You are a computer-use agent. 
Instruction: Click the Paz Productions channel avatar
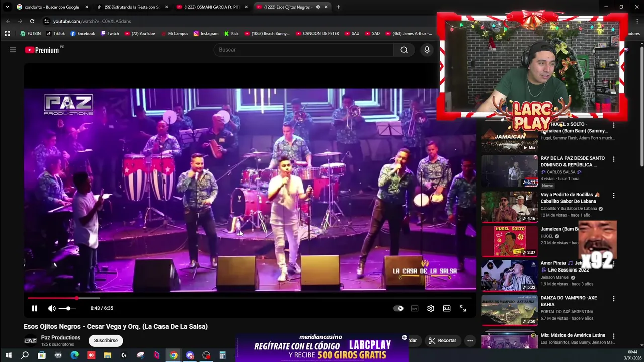tap(31, 340)
